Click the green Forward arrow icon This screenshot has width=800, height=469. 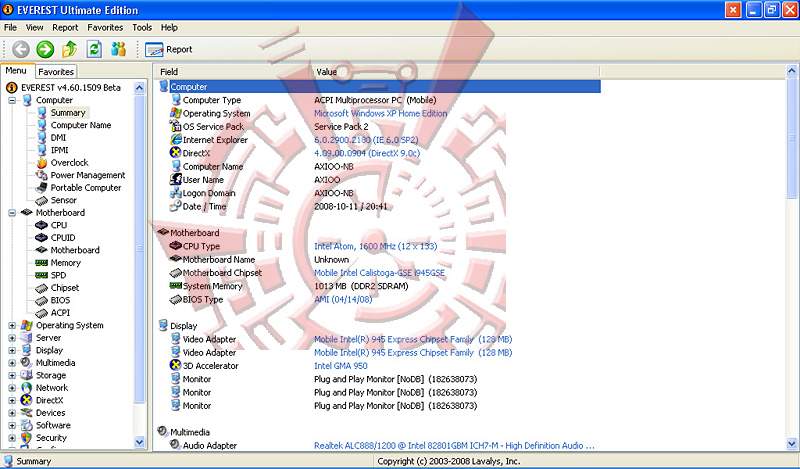(x=45, y=50)
